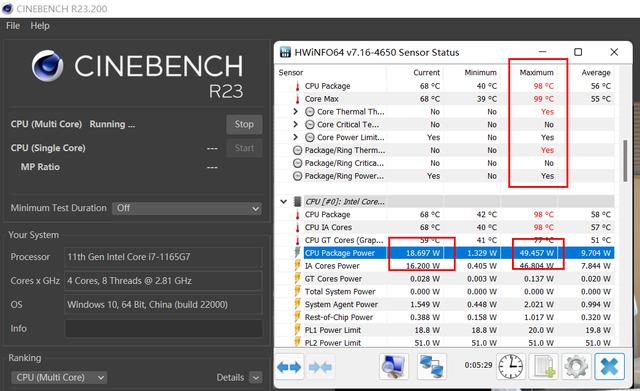Open the CPU (Multi Core) ranking dropdown
This screenshot has height=391, width=640.
click(59, 378)
